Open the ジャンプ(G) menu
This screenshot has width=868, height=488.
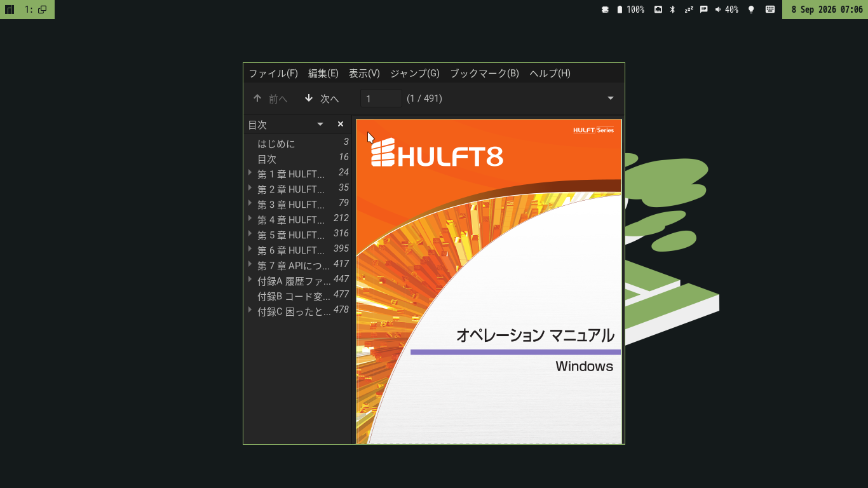coord(415,73)
